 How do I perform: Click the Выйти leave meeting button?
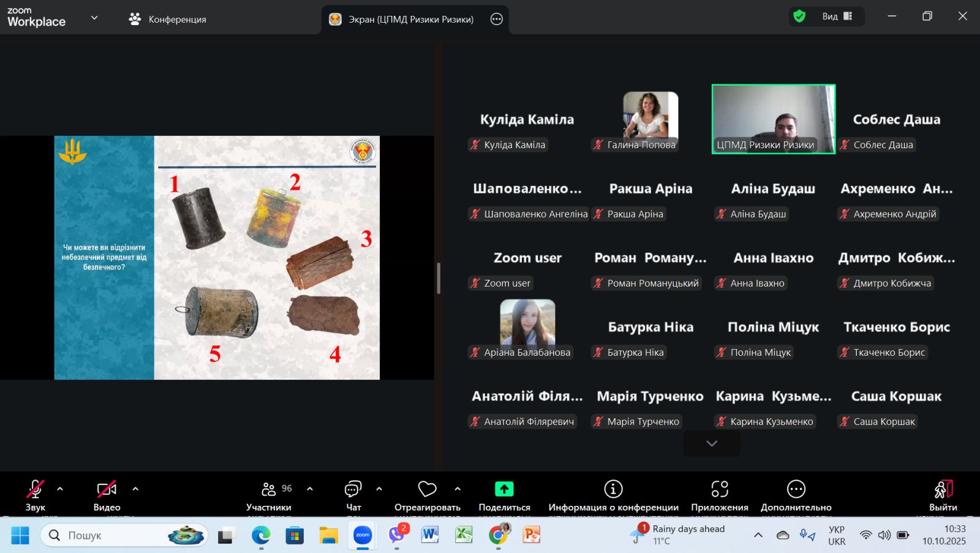pos(943,495)
